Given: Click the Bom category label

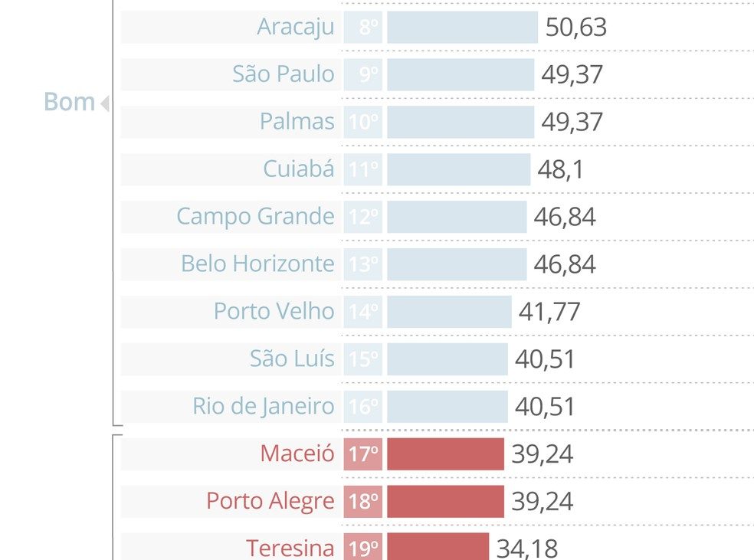Looking at the screenshot, I should [x=69, y=102].
